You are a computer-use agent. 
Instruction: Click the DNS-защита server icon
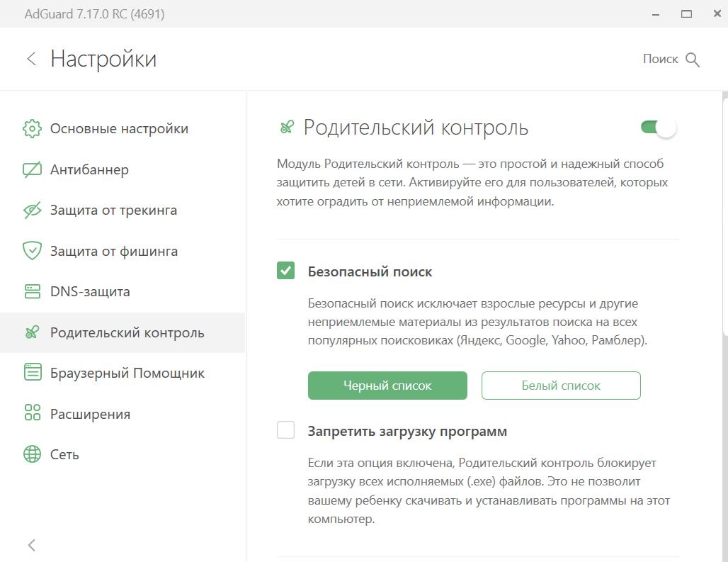tap(33, 292)
